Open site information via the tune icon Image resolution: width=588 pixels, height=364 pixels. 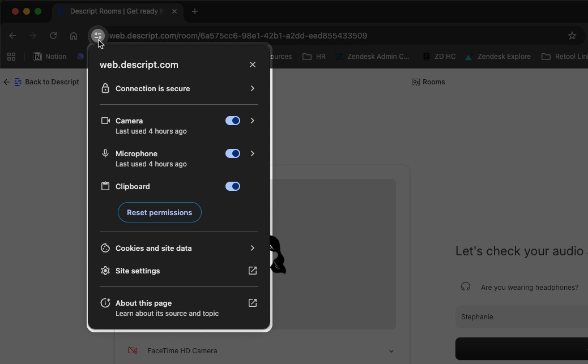point(98,35)
